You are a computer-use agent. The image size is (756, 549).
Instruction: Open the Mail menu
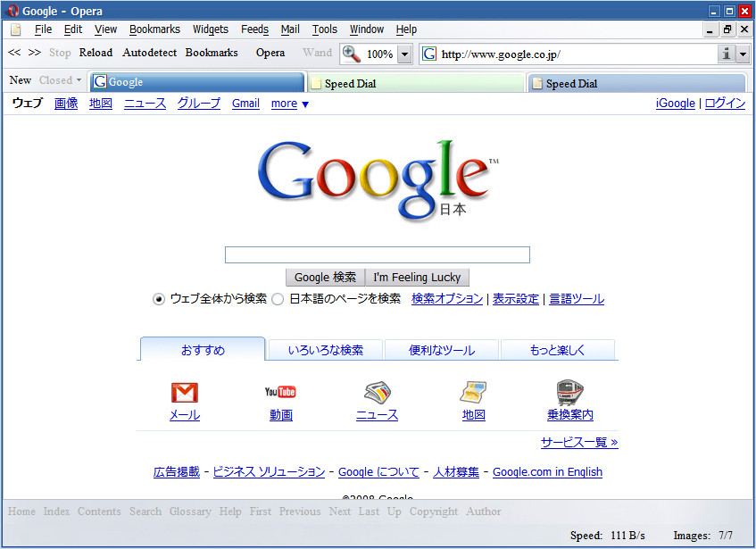290,29
